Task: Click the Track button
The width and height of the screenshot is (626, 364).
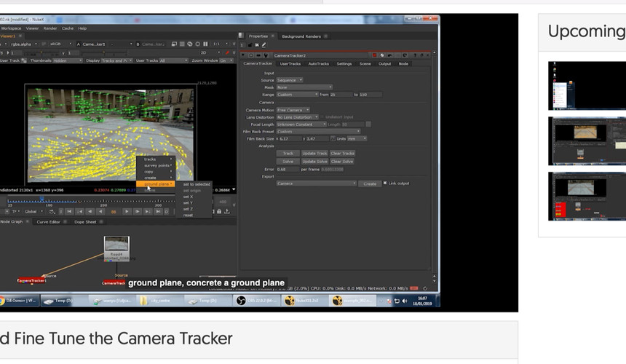Action: point(288,154)
